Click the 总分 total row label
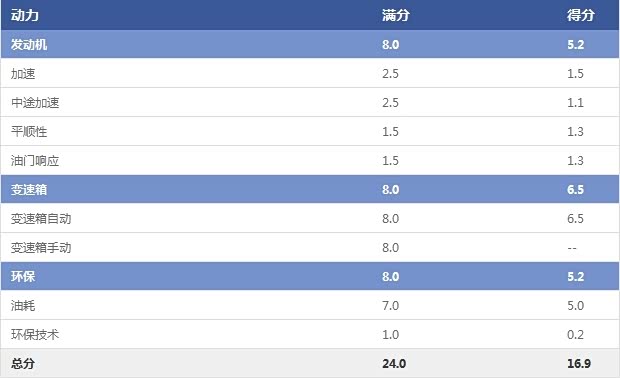 pyautogui.click(x=23, y=363)
